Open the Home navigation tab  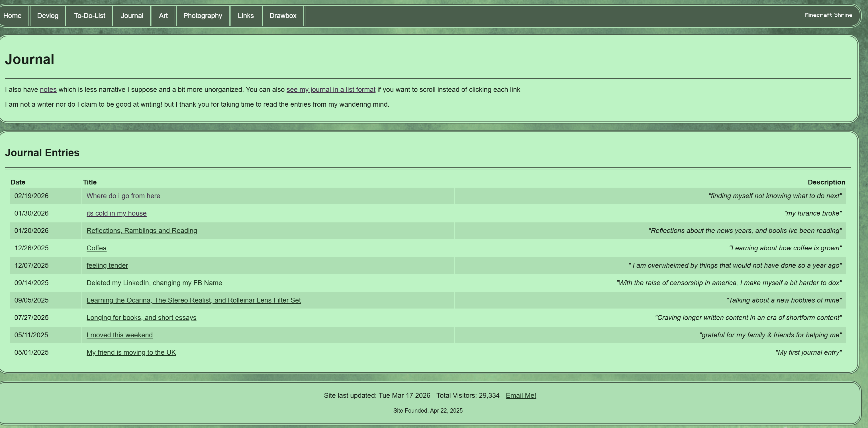(13, 16)
